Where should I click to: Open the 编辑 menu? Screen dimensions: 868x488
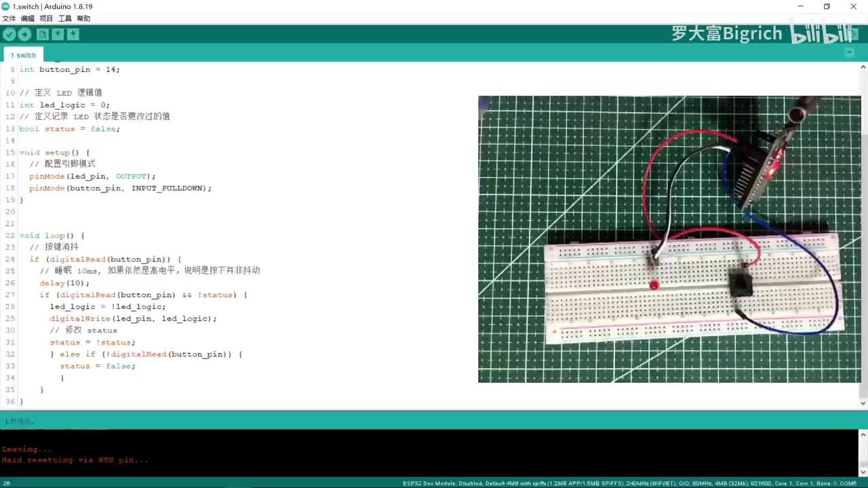click(x=28, y=18)
